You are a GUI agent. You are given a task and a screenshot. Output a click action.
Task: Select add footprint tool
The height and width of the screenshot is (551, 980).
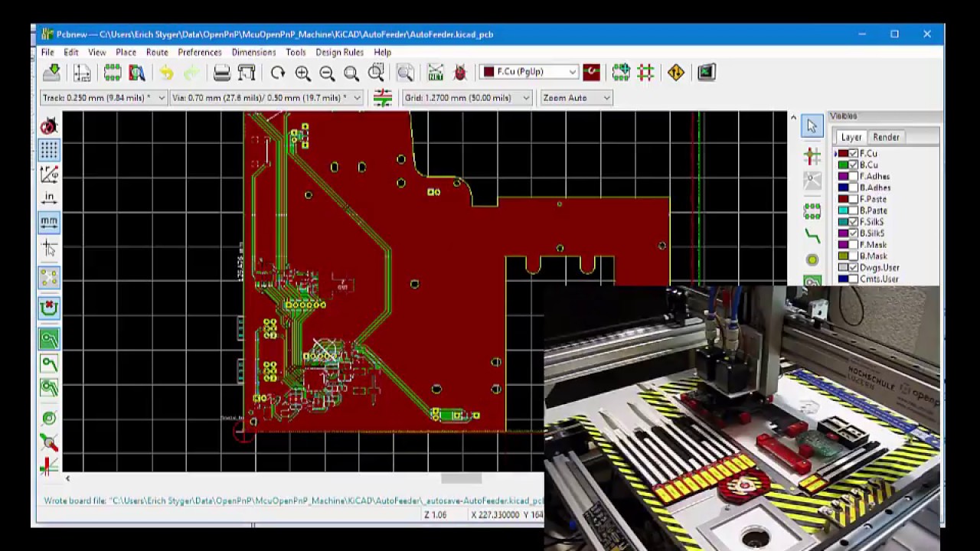(812, 210)
